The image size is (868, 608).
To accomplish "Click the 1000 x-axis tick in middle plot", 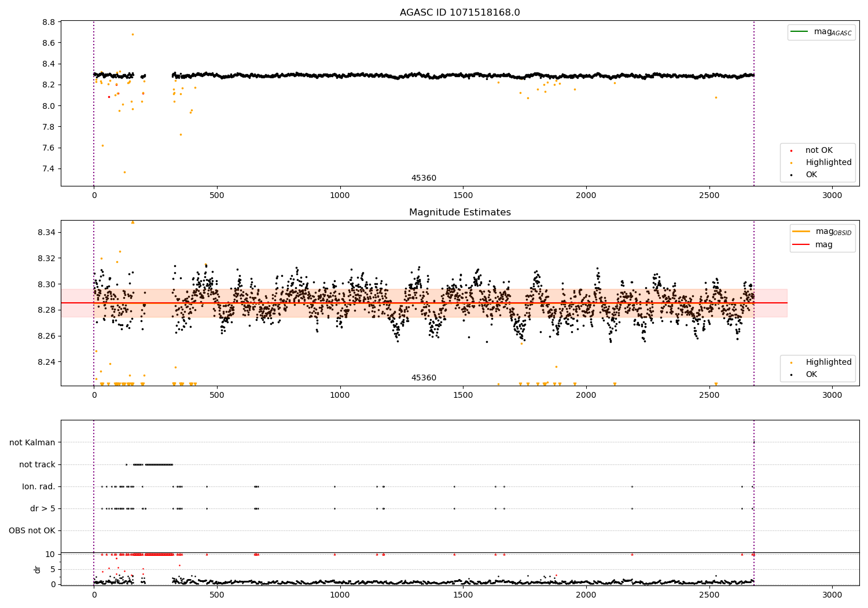I will point(340,395).
